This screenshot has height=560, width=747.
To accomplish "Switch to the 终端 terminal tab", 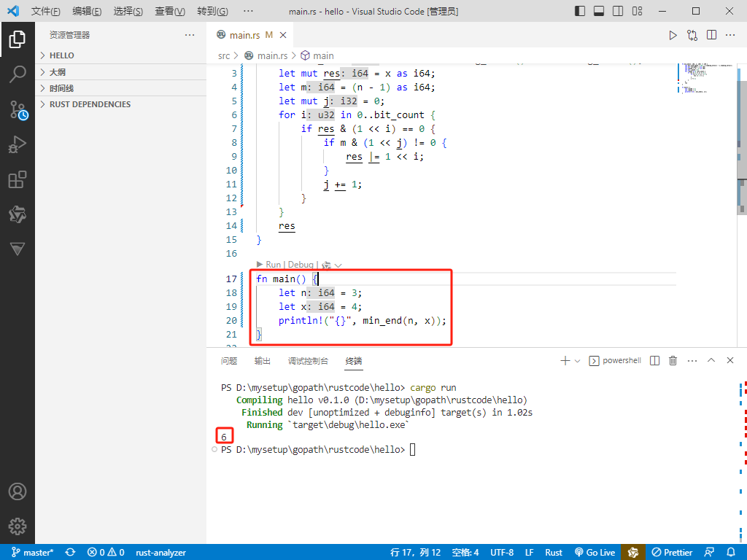I will (354, 361).
